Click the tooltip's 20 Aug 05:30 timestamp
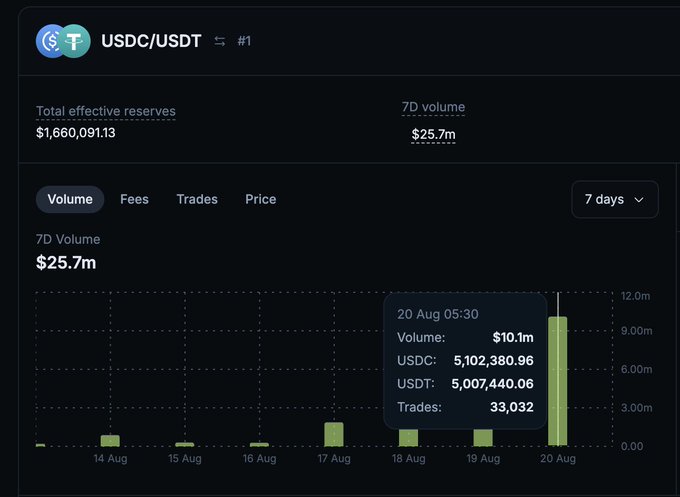 [438, 314]
